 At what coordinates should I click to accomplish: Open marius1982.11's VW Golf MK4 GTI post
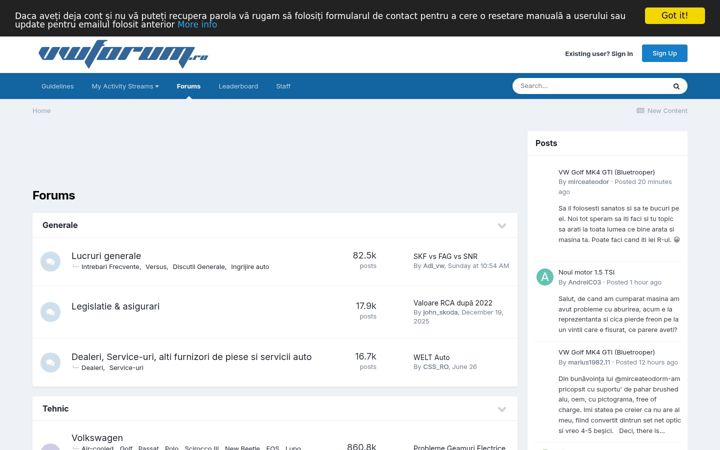click(606, 352)
